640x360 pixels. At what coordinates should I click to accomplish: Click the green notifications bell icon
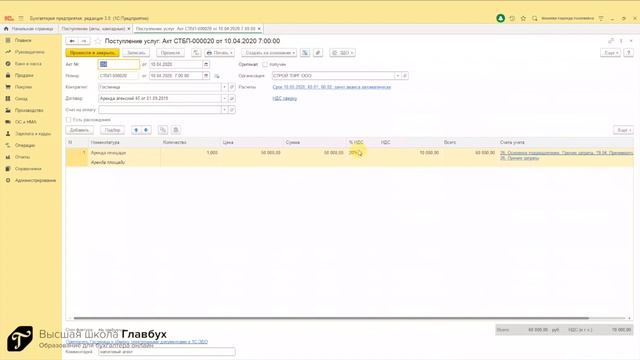click(x=500, y=18)
